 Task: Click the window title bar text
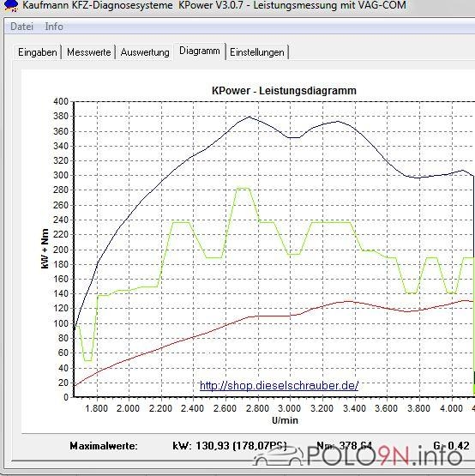point(214,5)
